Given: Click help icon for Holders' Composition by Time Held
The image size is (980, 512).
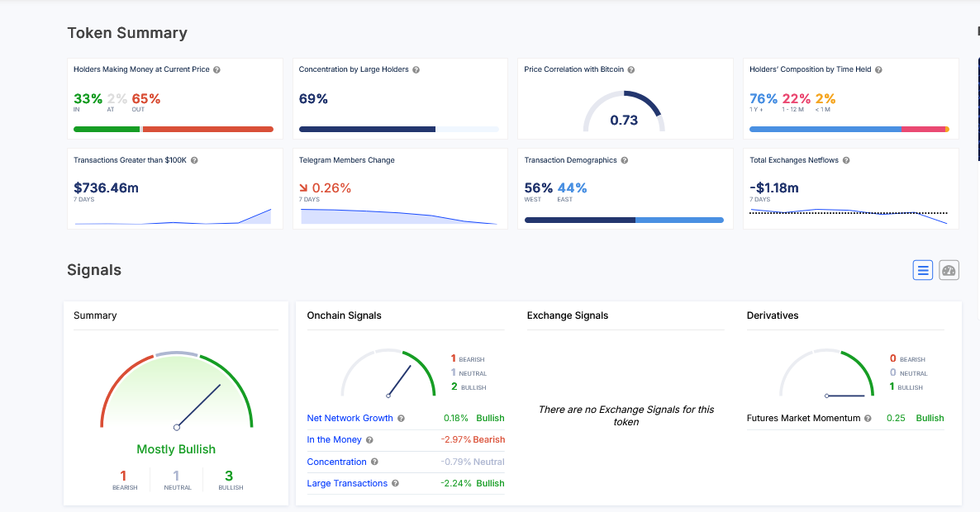Looking at the screenshot, I should point(878,70).
